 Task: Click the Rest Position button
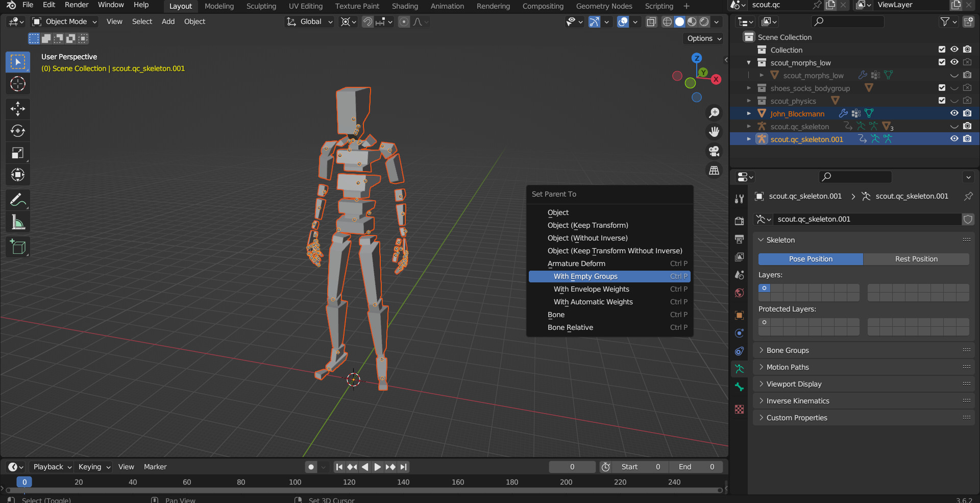[x=916, y=259]
